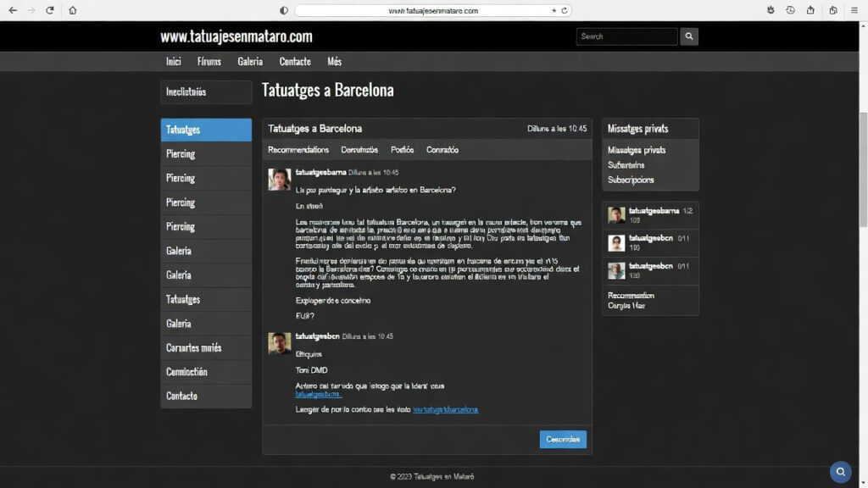Open the browser hamburger menu
Image resolution: width=868 pixels, height=488 pixels.
click(854, 10)
